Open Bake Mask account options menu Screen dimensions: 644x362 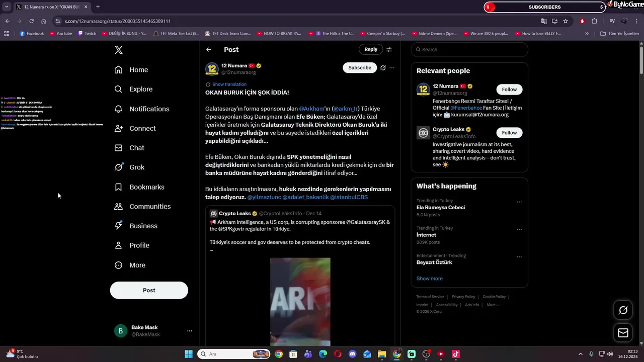[190, 331]
